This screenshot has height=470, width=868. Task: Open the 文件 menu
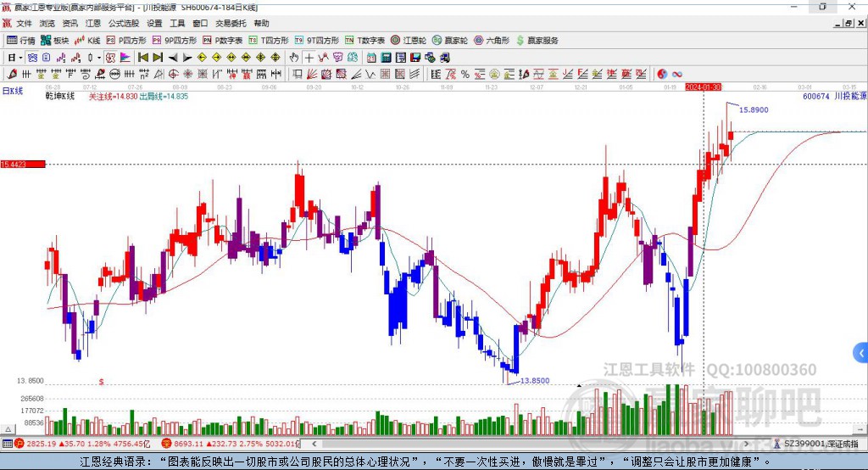click(x=24, y=23)
